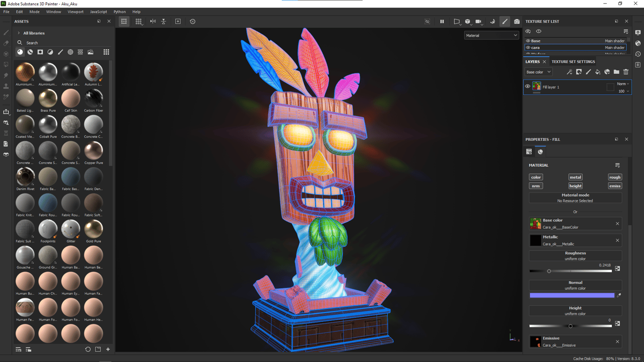Click the vertical flip symmetry icon

[164, 21]
